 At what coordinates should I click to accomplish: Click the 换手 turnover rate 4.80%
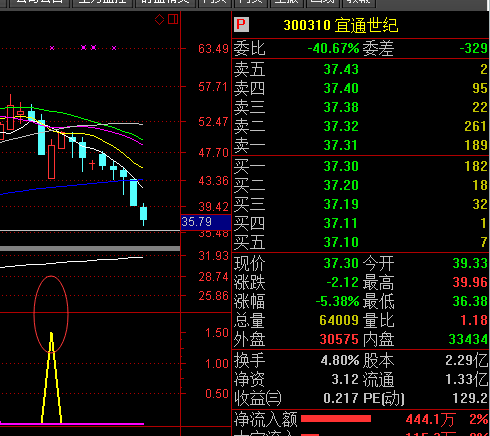click(x=340, y=360)
